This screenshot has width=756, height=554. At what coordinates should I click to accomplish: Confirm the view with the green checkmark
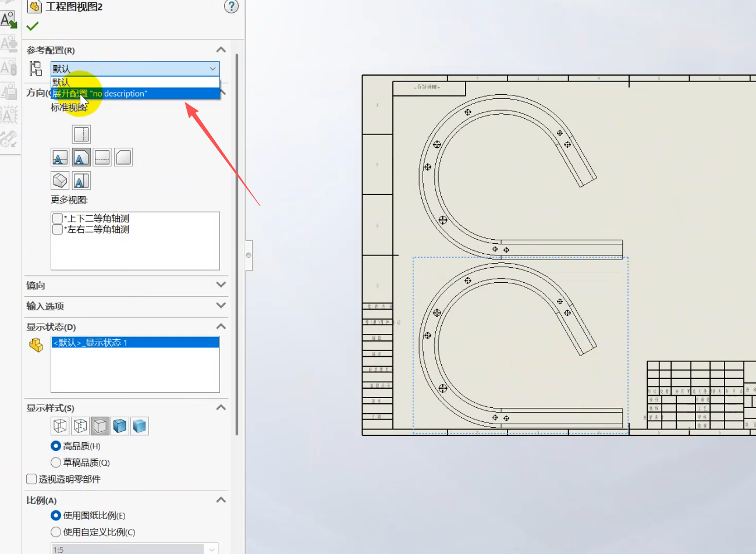(33, 26)
